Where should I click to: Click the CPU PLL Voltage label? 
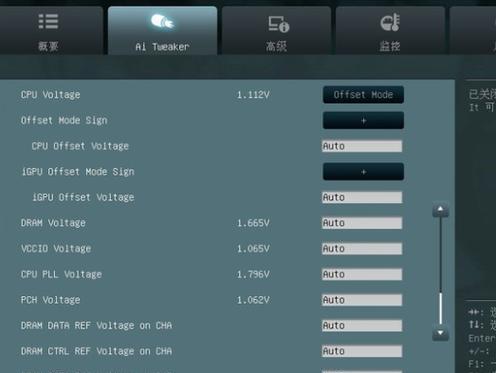coord(61,274)
